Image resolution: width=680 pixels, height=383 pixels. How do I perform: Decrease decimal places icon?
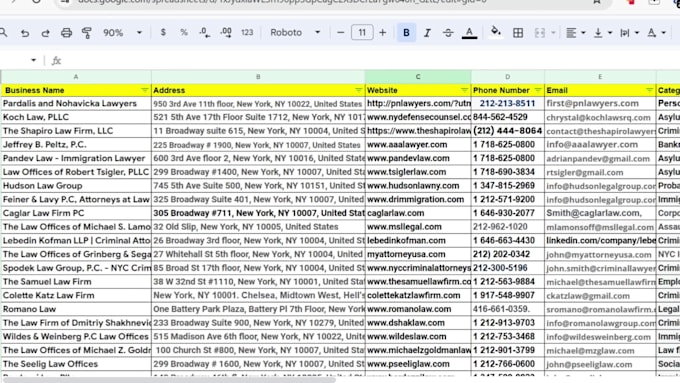coord(204,33)
